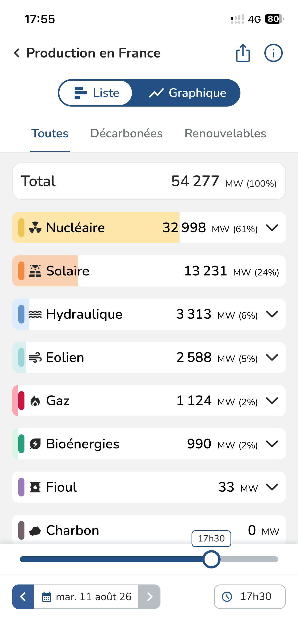Switch the view to Graphique
The image size is (298, 644).
(x=187, y=93)
